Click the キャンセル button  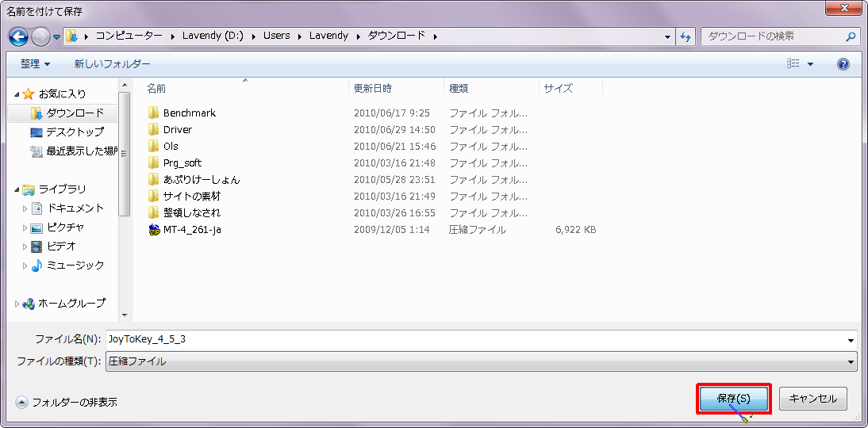point(812,399)
